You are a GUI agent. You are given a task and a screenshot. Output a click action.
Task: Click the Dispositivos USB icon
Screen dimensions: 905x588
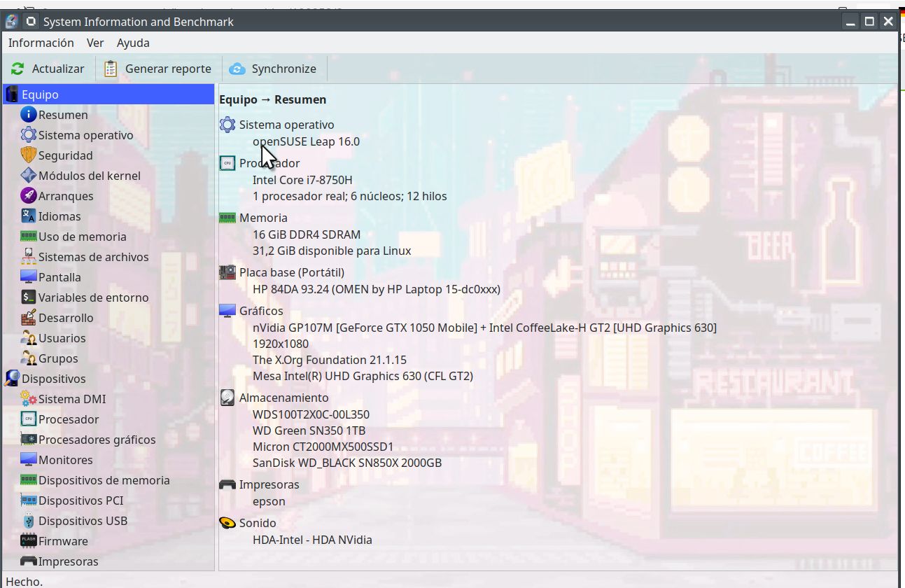click(x=28, y=521)
